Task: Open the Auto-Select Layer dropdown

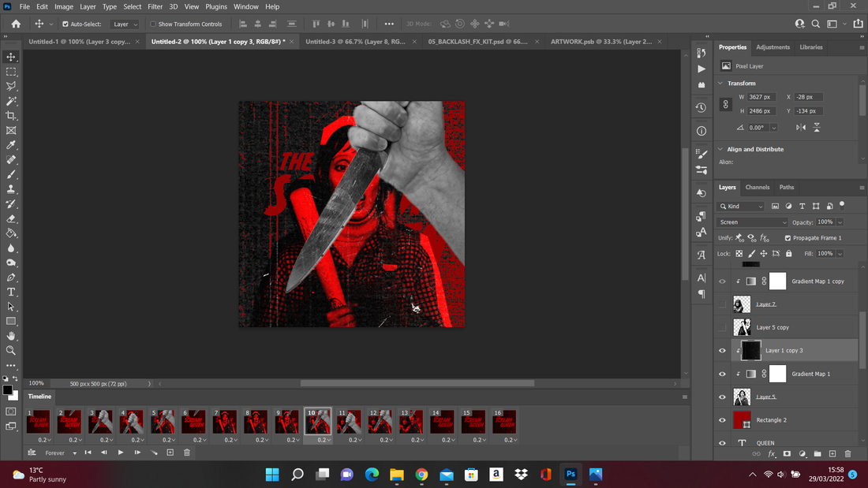Action: [x=124, y=24]
